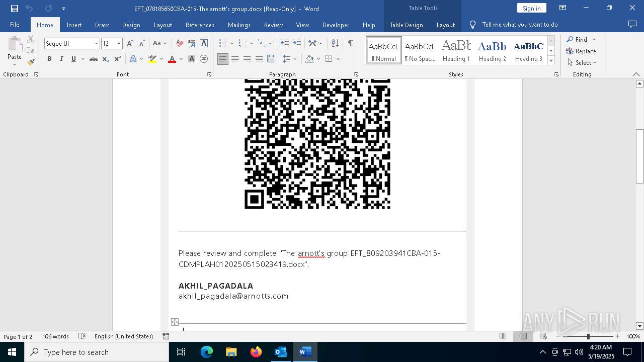Image resolution: width=644 pixels, height=362 pixels.
Task: Click the Character Shading icon
Action: click(192, 59)
